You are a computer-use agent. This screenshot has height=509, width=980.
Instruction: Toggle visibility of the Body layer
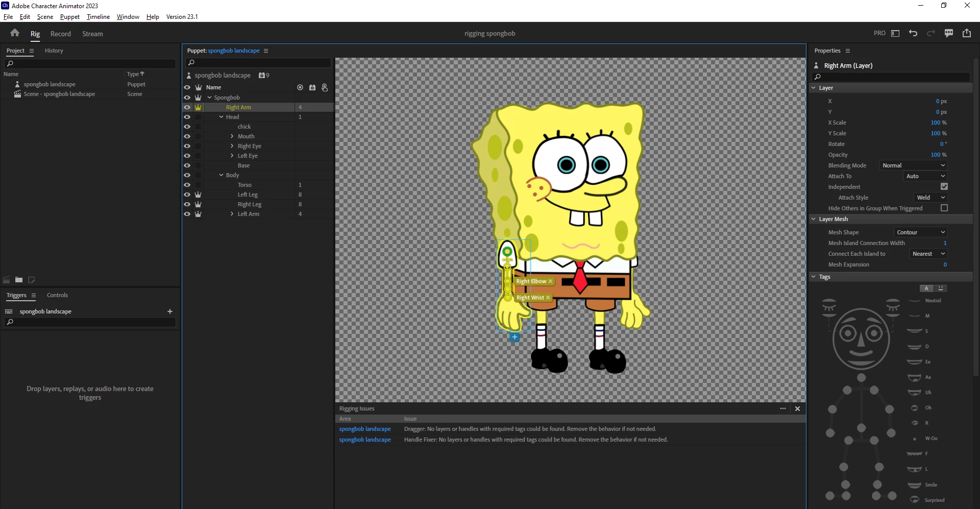coord(187,175)
